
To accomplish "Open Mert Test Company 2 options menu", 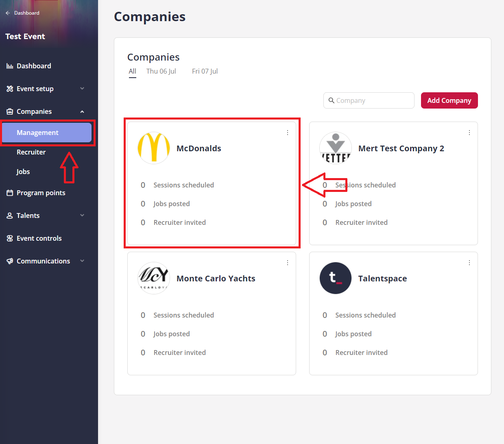I will click(469, 133).
